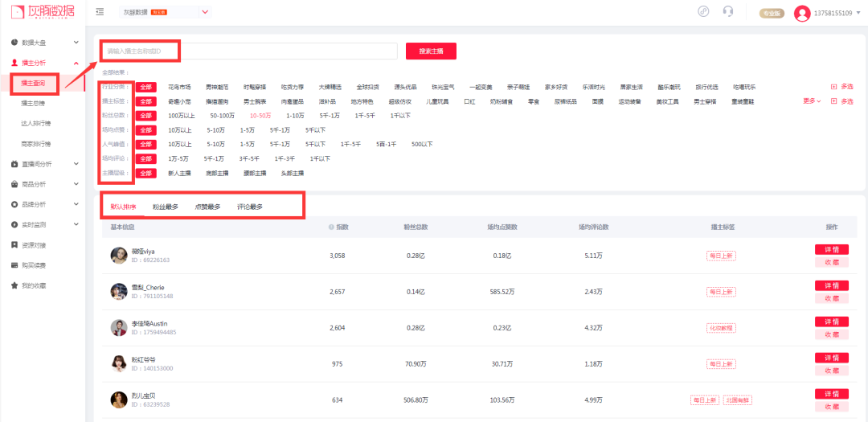Click the red user avatar icon
Image resolution: width=868 pixels, height=422 pixels.
[802, 14]
